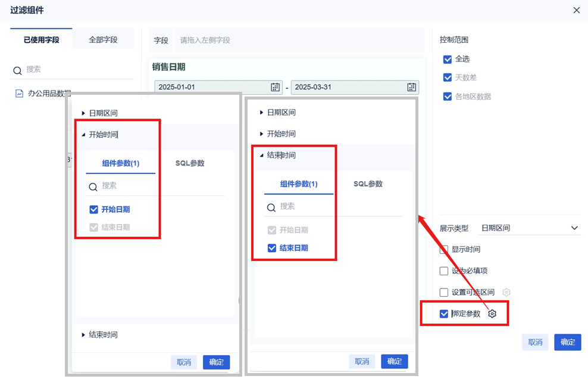588x379 pixels.
Task: Toggle the 显示时间 checkbox
Action: (x=443, y=249)
